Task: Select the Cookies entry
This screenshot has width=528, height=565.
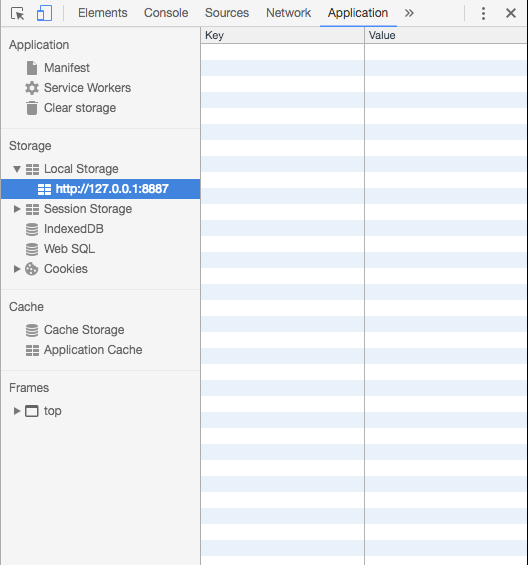Action: (x=66, y=269)
